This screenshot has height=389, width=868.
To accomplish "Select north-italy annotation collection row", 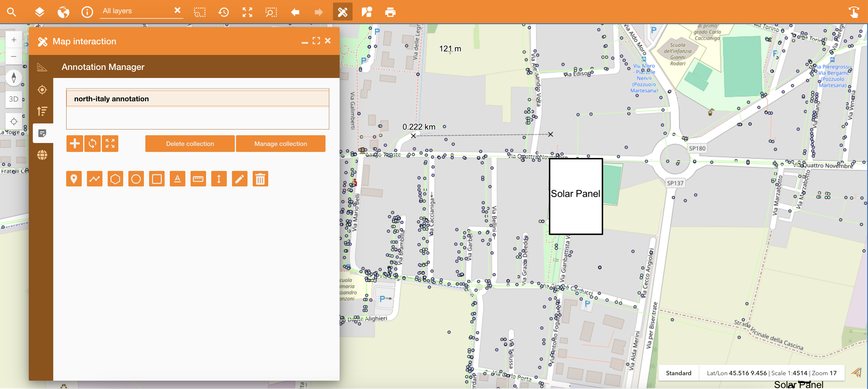I will pyautogui.click(x=197, y=99).
